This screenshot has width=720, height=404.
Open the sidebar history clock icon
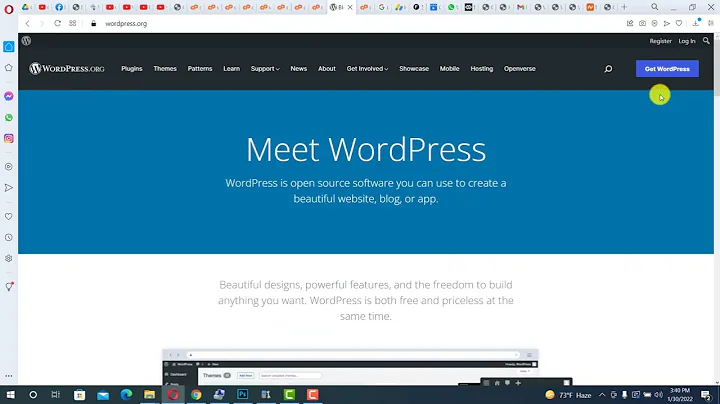click(9, 237)
